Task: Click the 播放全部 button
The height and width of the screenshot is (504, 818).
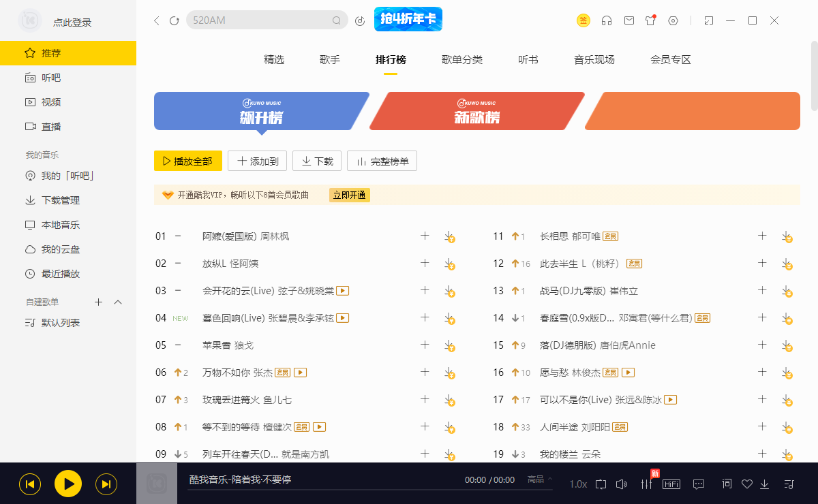Action: [188, 161]
